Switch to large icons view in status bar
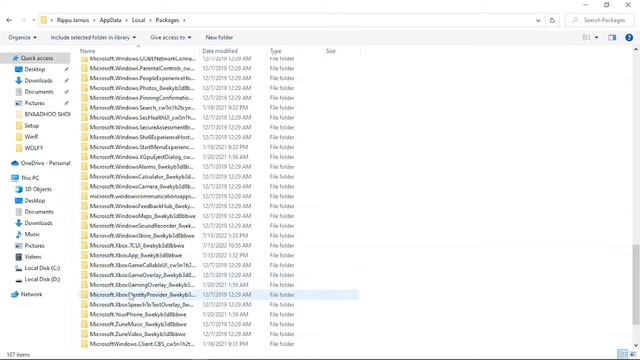Image resolution: width=640 pixels, height=360 pixels. coord(633,354)
